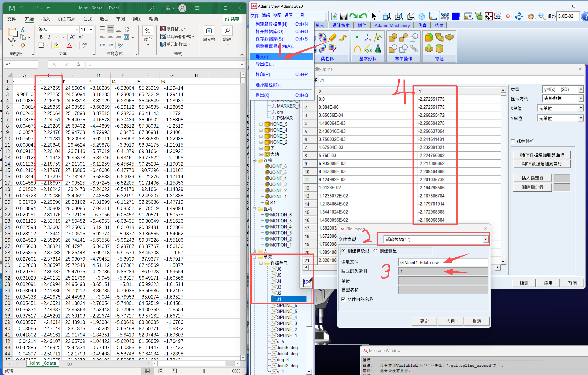This screenshot has height=375, width=588.
Task: Click Excel merge and center icon
Action: click(127, 37)
